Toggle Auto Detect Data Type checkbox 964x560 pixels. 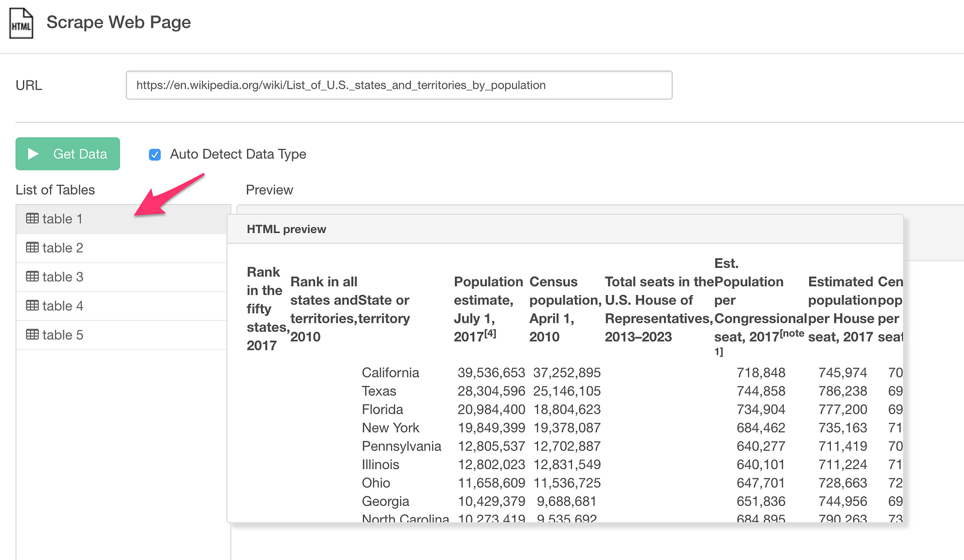click(155, 155)
